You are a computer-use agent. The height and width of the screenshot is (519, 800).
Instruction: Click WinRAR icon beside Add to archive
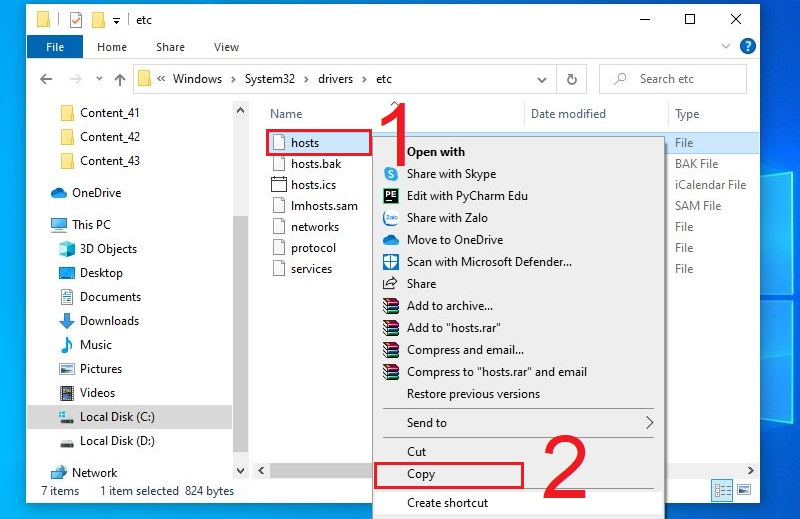pyautogui.click(x=391, y=306)
